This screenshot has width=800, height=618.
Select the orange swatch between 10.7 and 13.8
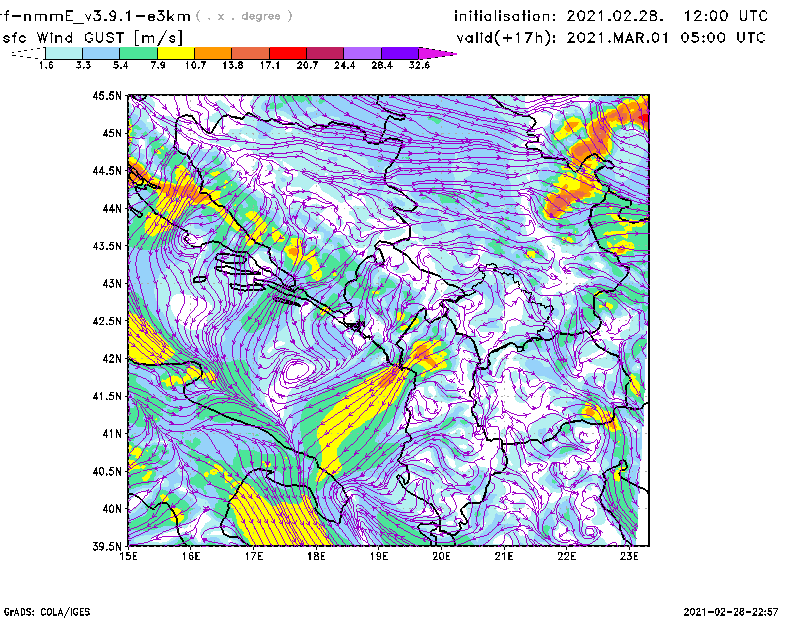pyautogui.click(x=213, y=53)
